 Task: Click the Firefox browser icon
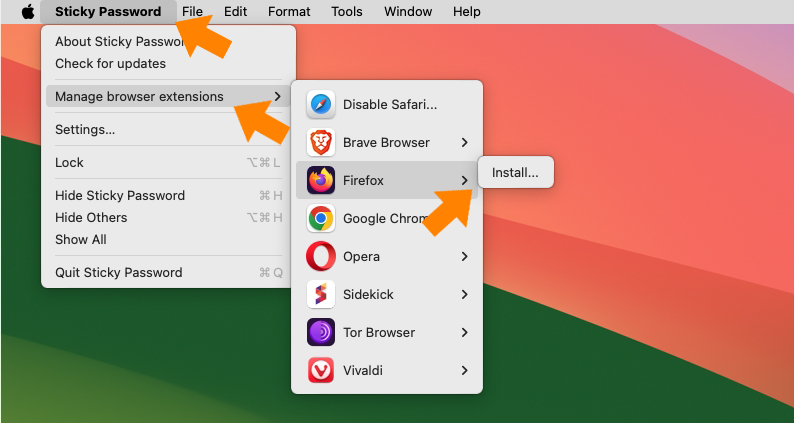pos(321,180)
